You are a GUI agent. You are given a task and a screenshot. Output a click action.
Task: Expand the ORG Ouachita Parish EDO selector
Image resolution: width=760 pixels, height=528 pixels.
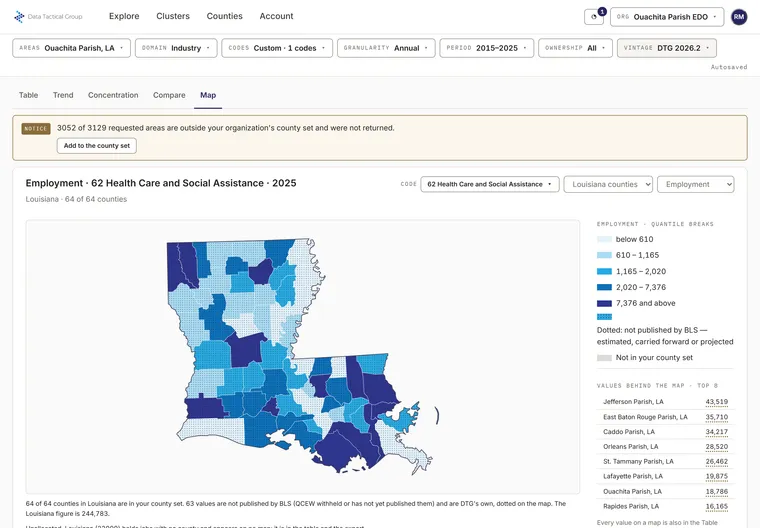[667, 17]
